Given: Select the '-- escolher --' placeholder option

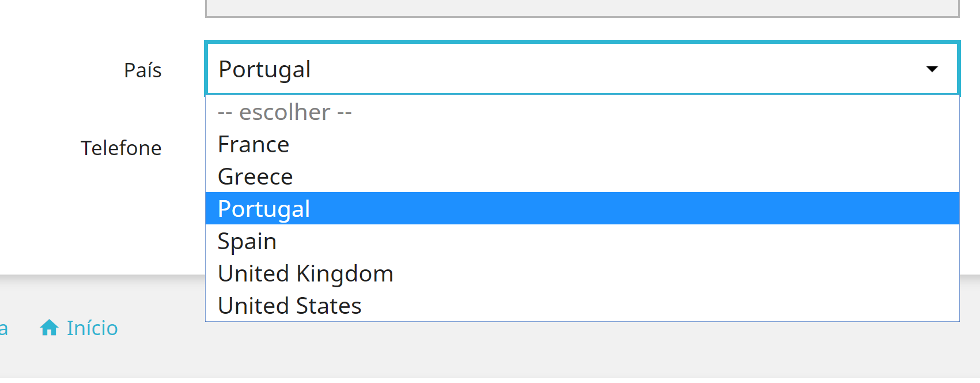Looking at the screenshot, I should pos(285,112).
